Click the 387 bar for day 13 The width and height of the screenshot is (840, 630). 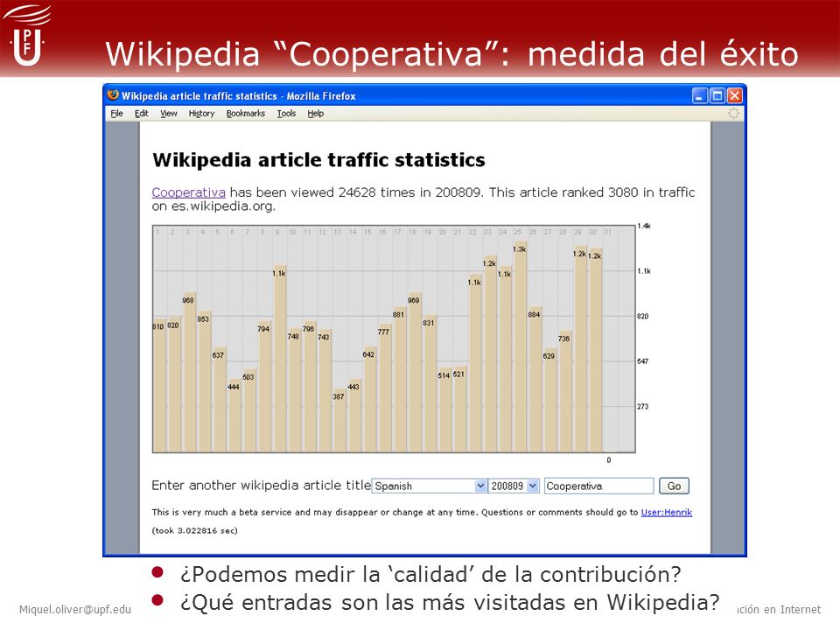coord(339,421)
